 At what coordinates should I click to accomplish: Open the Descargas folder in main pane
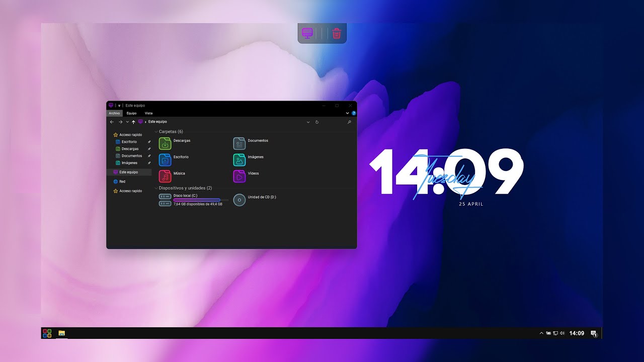coord(166,143)
